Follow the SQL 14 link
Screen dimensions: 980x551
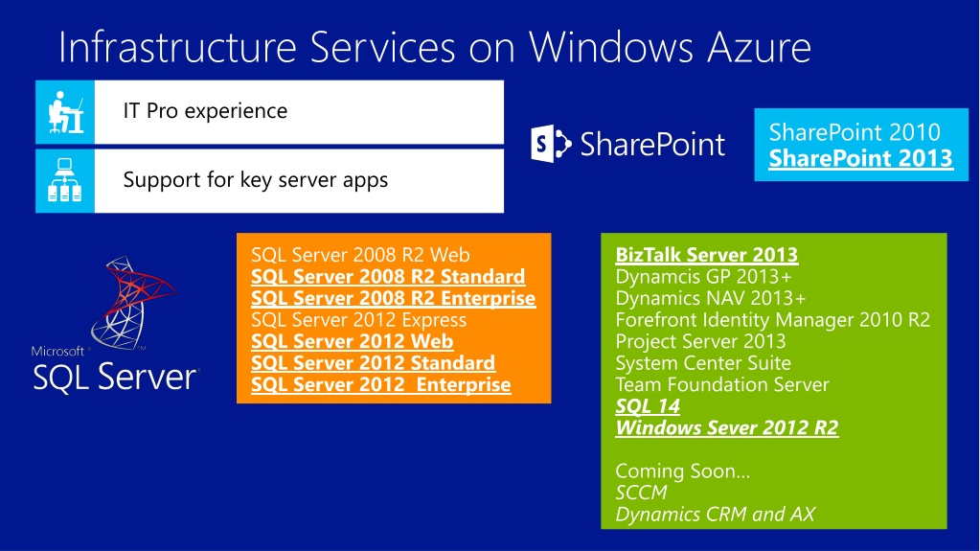[648, 406]
